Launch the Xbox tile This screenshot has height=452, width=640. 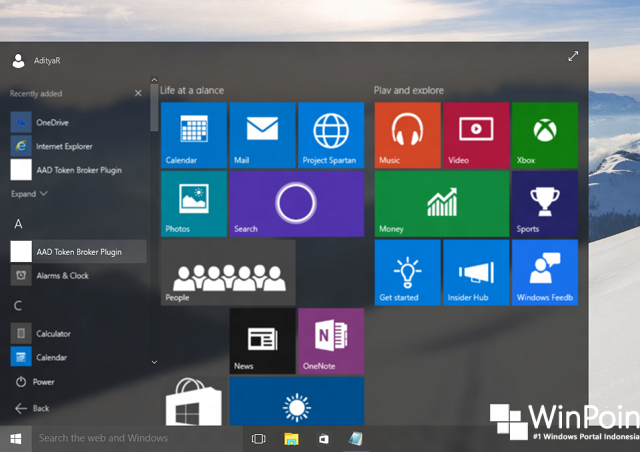pyautogui.click(x=544, y=135)
